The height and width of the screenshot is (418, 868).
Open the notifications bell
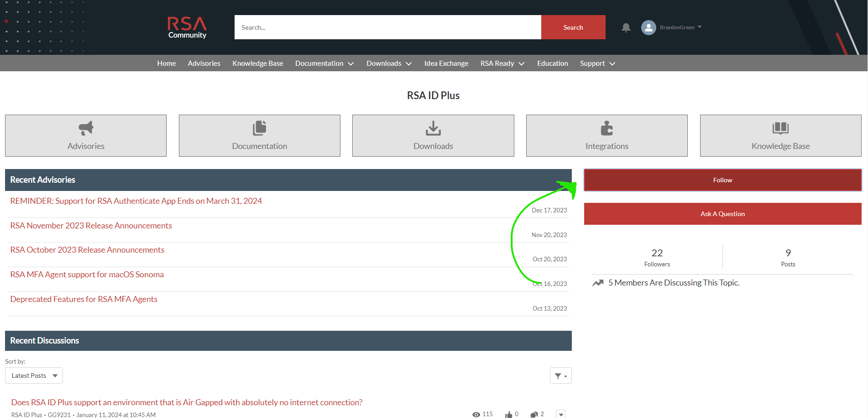tap(626, 27)
